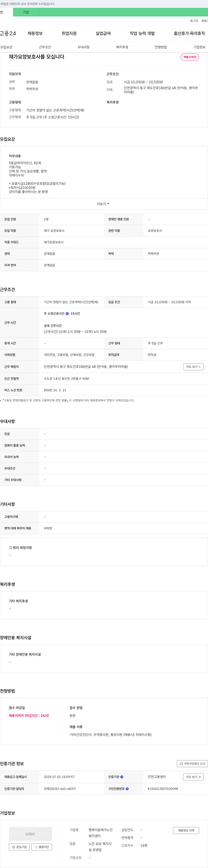The height and width of the screenshot is (868, 208).
Task: Click help icon next to 인증기관
Action: [x=122, y=777]
